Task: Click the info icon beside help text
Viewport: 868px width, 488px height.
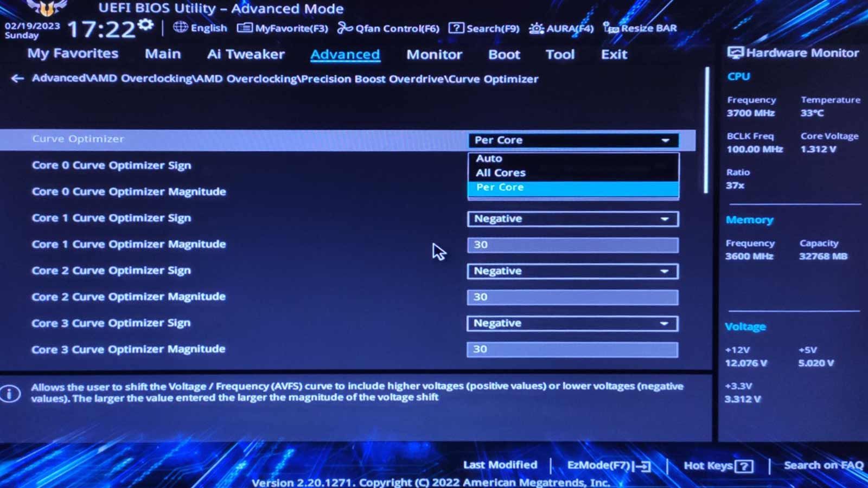Action: pyautogui.click(x=10, y=394)
